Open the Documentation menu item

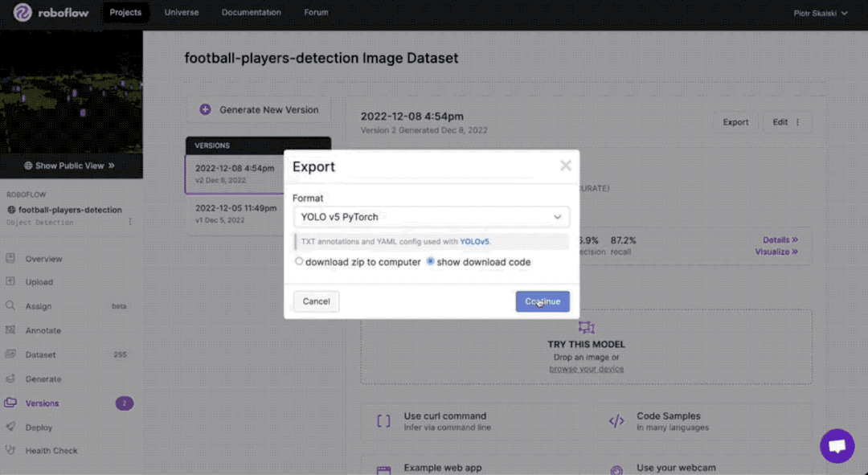click(251, 13)
